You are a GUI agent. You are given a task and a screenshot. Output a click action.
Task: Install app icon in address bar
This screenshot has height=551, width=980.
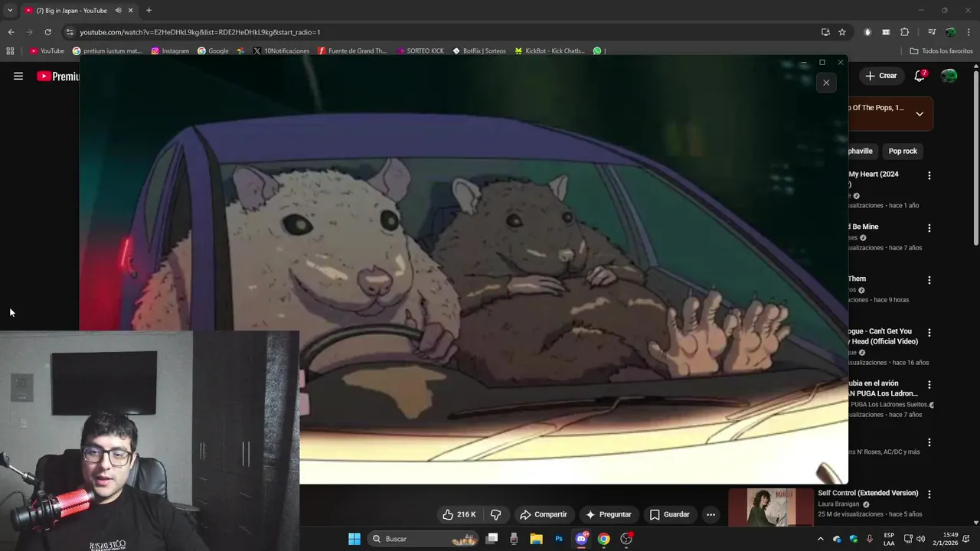click(x=825, y=32)
